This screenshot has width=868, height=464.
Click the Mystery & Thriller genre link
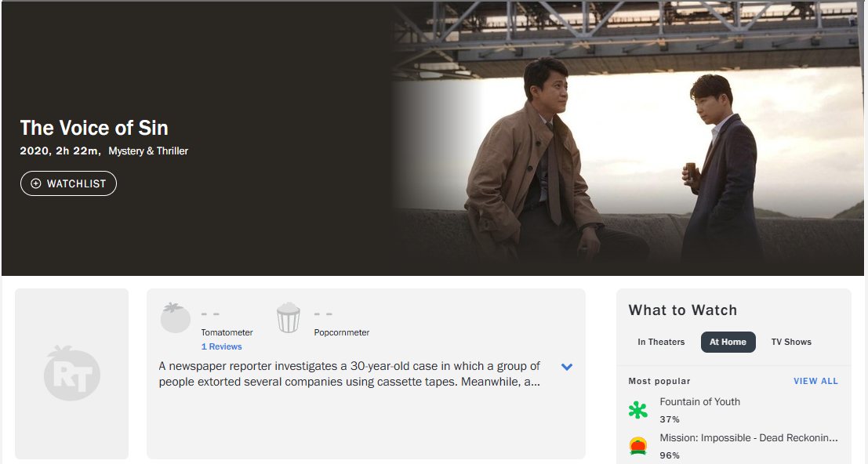point(148,151)
